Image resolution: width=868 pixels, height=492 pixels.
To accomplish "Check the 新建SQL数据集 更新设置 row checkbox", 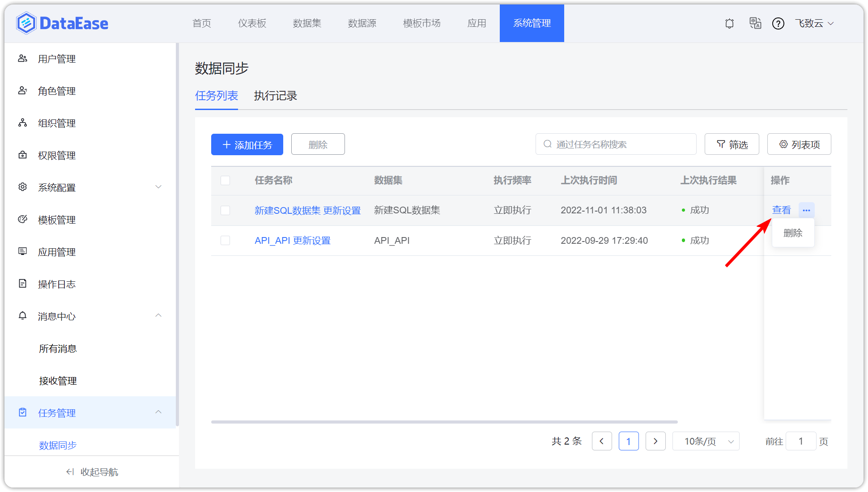I will pyautogui.click(x=226, y=210).
